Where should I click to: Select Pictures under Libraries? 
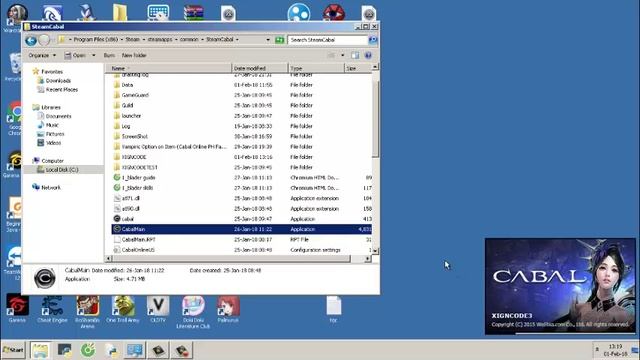[54, 134]
